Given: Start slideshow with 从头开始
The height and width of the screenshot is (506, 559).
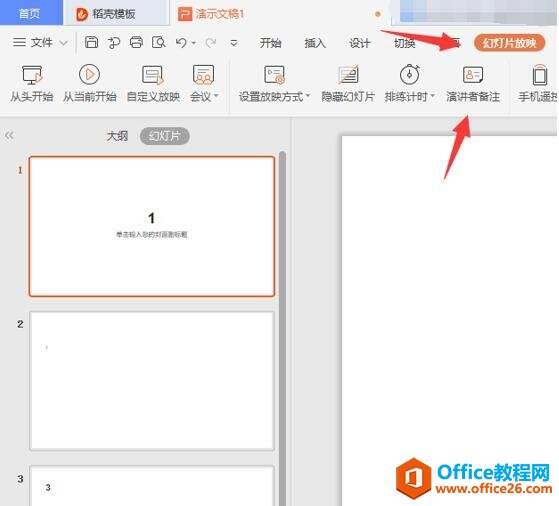Looking at the screenshot, I should point(32,84).
